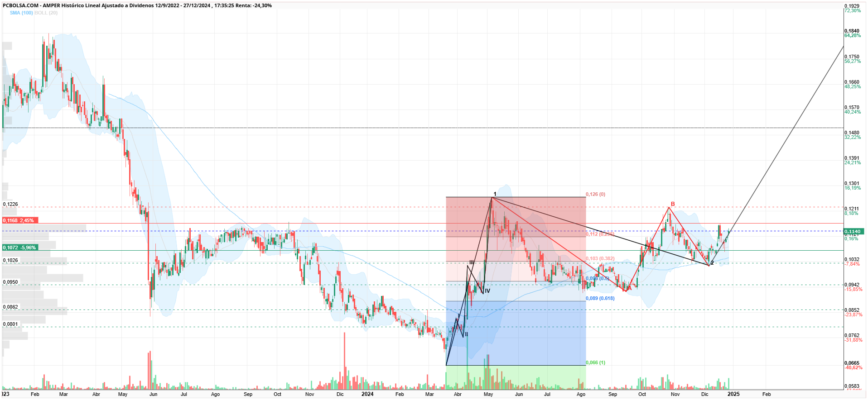Click the 0,1301 price axis label

(852, 184)
